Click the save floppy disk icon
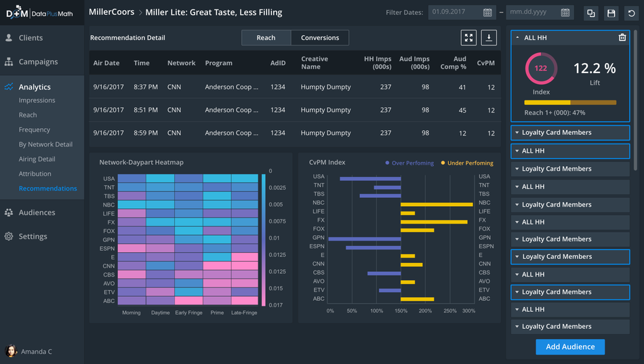 pos(611,13)
